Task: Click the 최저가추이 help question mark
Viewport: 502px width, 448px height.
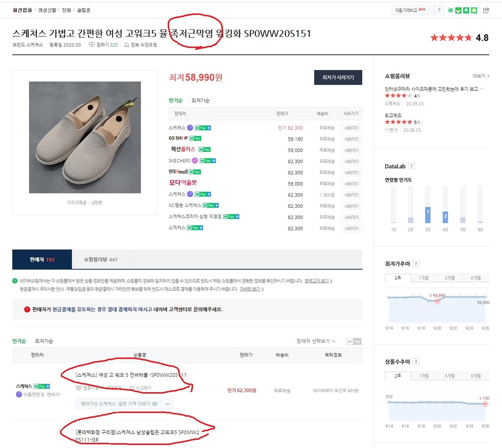Action: [x=416, y=264]
